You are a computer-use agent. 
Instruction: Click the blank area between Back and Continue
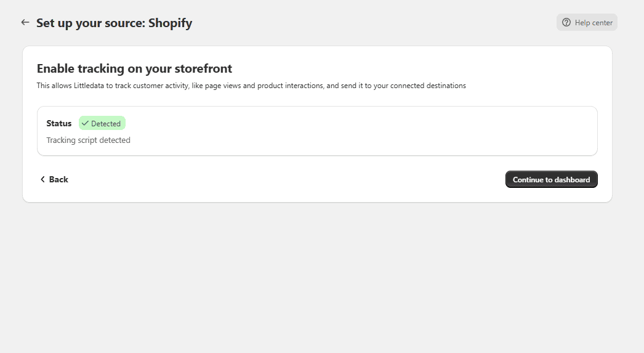[288, 180]
